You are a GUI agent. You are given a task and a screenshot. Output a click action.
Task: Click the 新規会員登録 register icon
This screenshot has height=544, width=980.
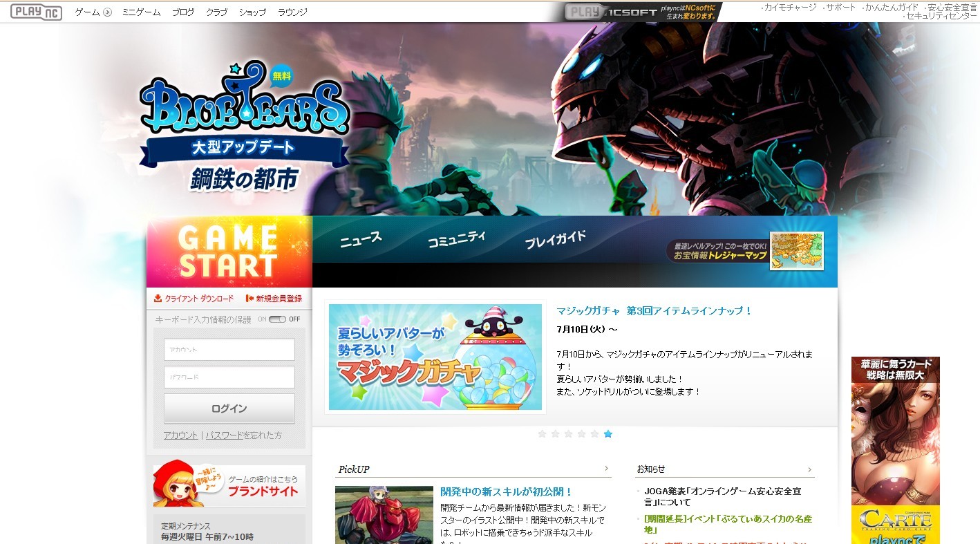(x=249, y=299)
